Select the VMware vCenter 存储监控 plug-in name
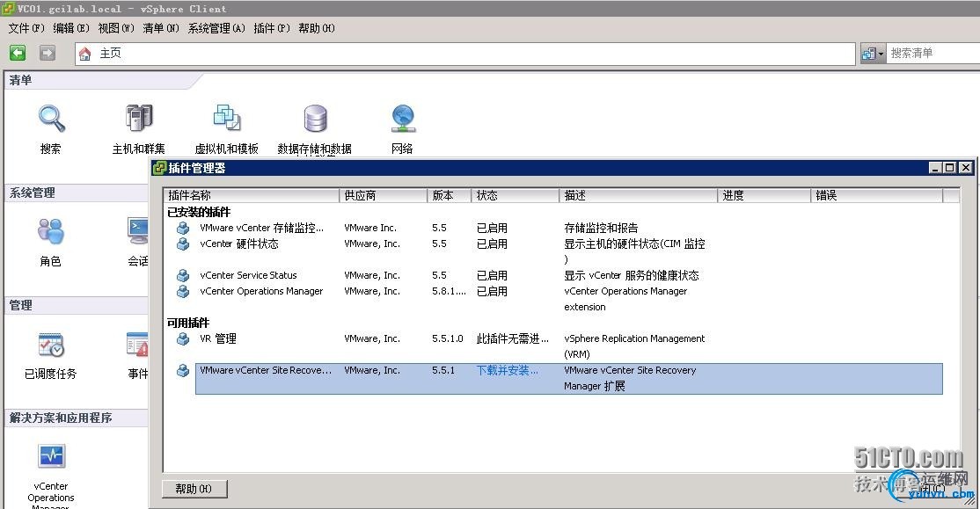 pos(262,228)
